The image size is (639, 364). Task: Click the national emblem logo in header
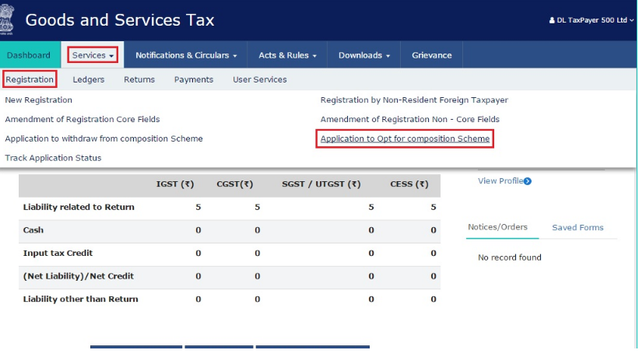pyautogui.click(x=8, y=19)
